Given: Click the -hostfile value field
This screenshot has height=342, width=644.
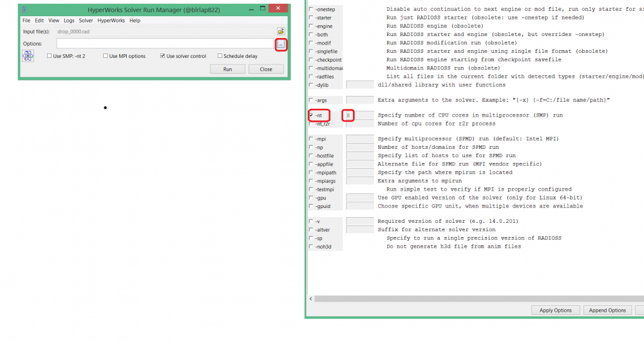Looking at the screenshot, I should click(x=360, y=156).
